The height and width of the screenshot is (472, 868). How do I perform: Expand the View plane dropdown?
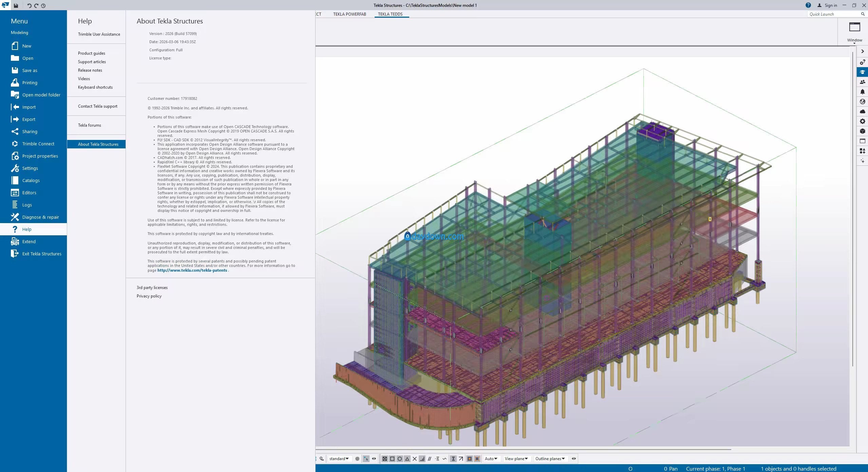(x=516, y=459)
